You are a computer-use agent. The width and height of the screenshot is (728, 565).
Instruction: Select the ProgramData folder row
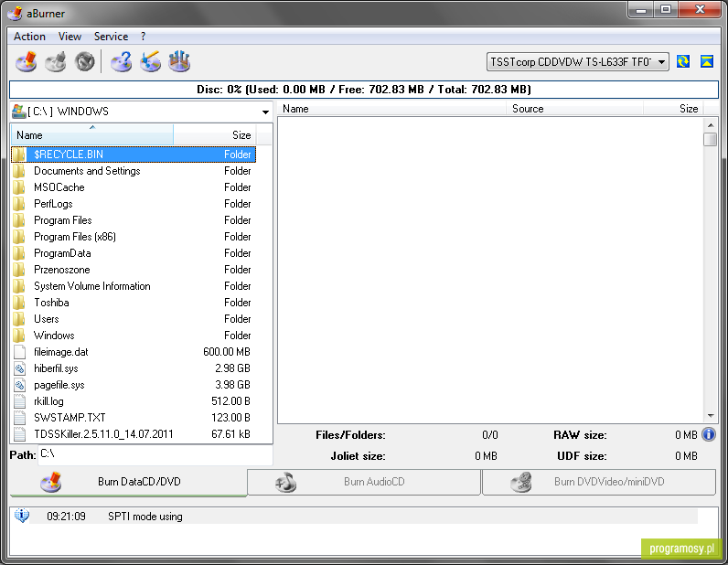(134, 253)
